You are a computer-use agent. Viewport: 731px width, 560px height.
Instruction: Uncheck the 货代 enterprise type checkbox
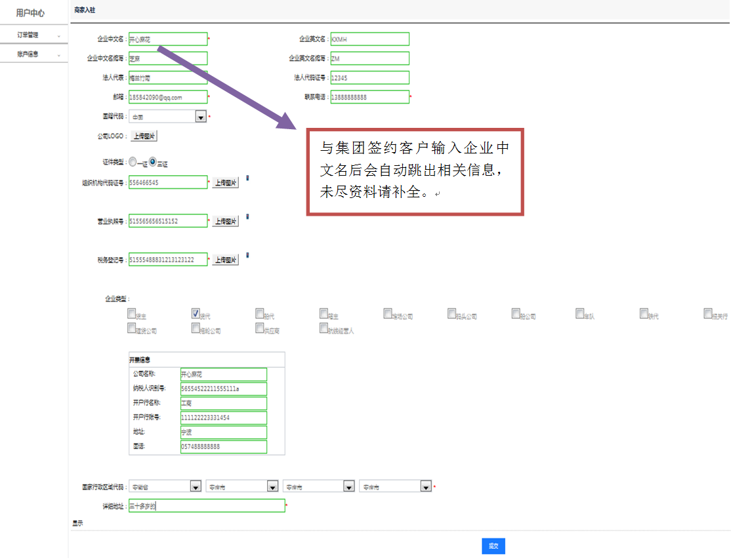coord(196,313)
